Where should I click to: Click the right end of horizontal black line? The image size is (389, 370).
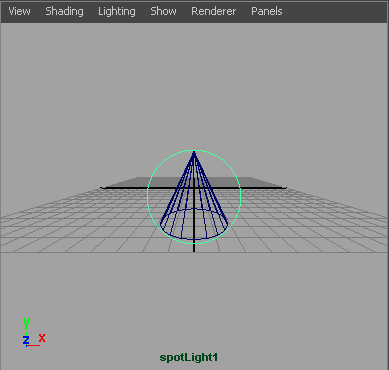pos(285,188)
